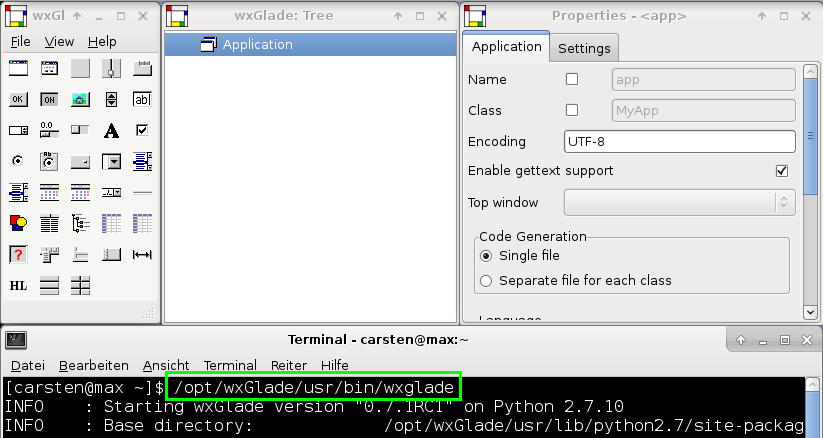The width and height of the screenshot is (823, 438).
Task: Open the Terminal menu in menubar
Action: coord(230,365)
